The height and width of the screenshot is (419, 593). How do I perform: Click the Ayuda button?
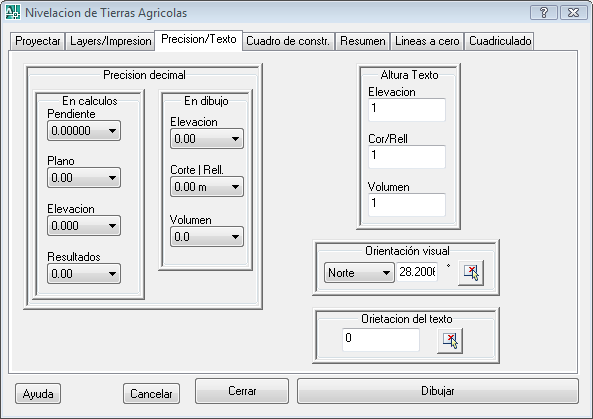(x=38, y=394)
